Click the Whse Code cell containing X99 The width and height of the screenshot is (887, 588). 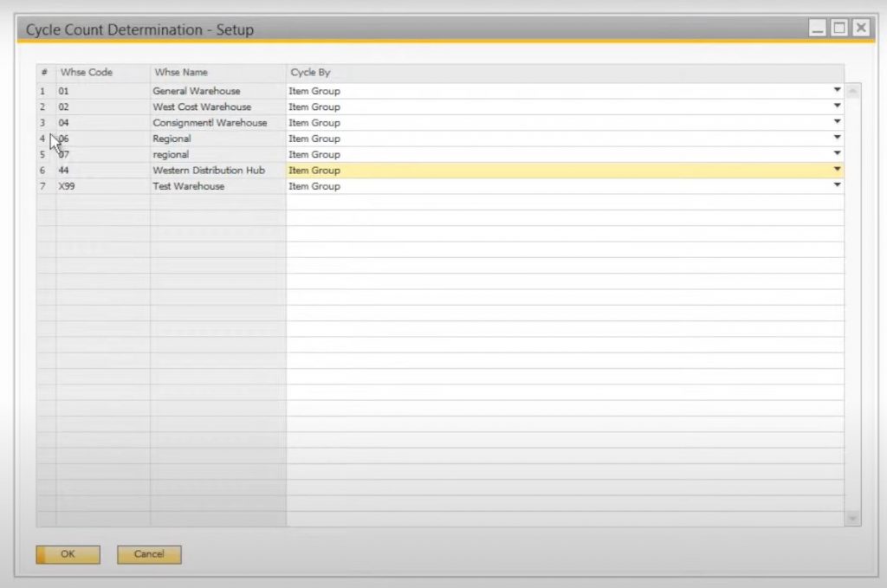pyautogui.click(x=100, y=185)
